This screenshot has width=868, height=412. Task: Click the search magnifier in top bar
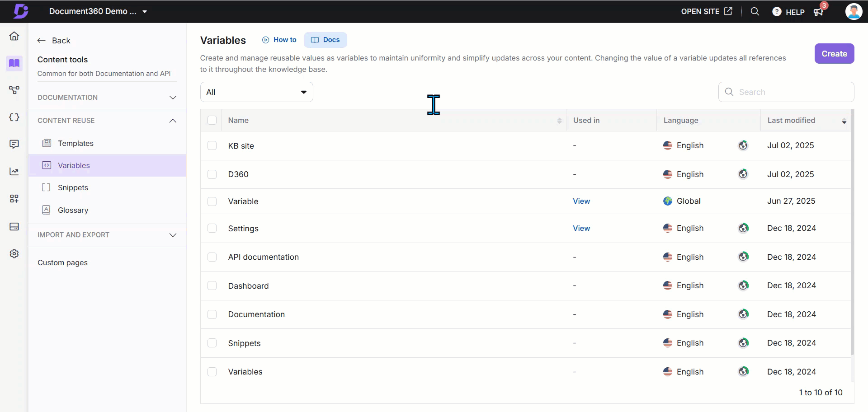coord(755,11)
